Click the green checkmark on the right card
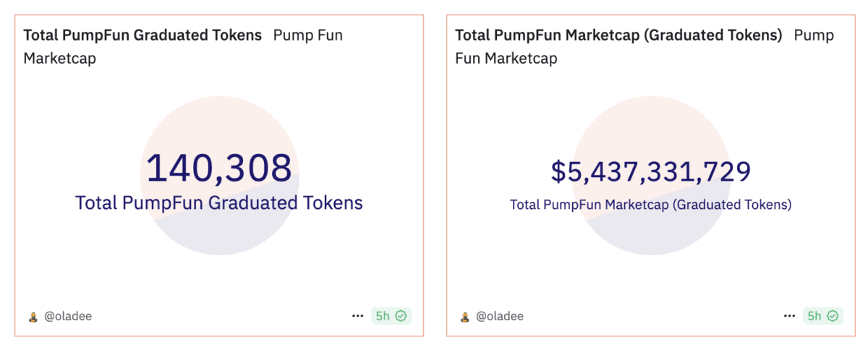The image size is (868, 350). coord(833,316)
